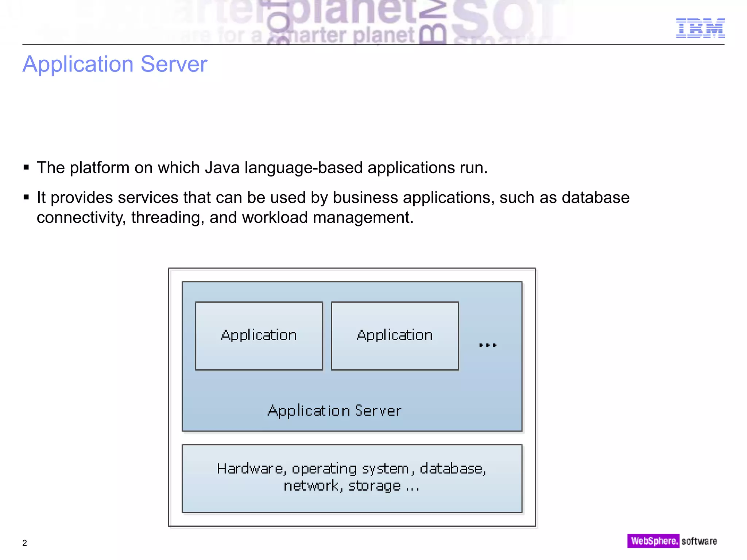Click the horizontal rule under the header
The height and width of the screenshot is (560, 747).
click(x=373, y=45)
